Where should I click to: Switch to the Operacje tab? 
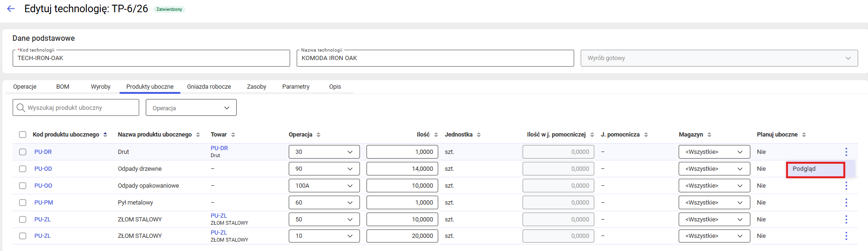coord(25,87)
